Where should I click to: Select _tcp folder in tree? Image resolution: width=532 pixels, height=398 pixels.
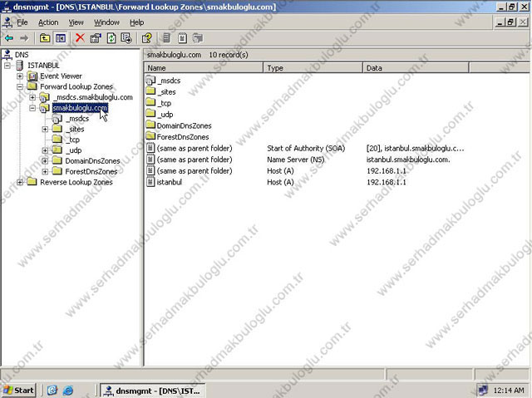[73, 140]
